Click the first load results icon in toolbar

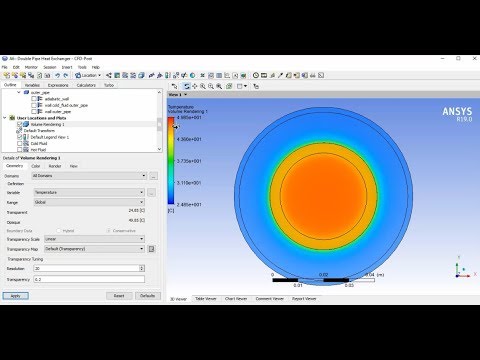[x=7, y=75]
